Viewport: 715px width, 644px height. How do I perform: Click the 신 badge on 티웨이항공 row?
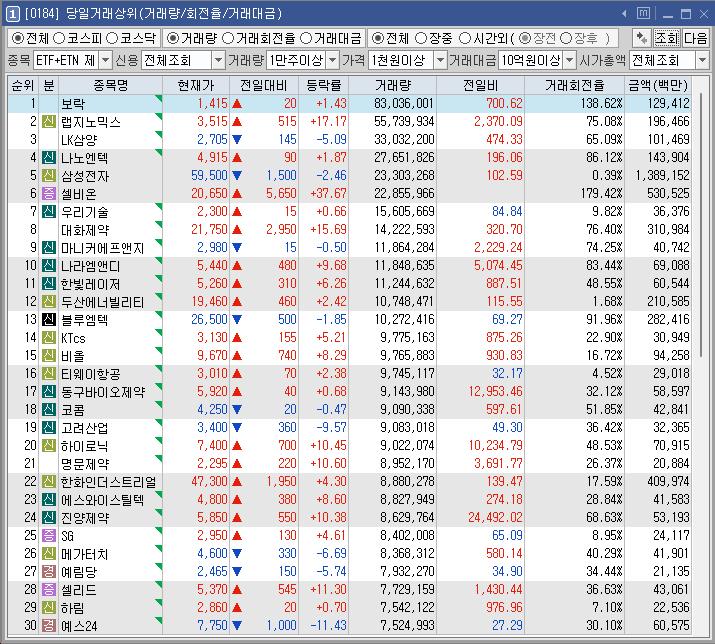(49, 374)
